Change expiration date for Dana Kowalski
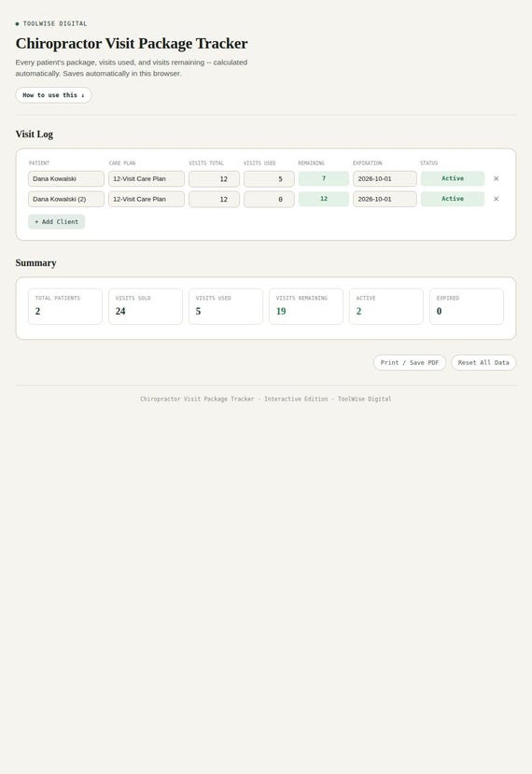The image size is (532, 774). (385, 178)
